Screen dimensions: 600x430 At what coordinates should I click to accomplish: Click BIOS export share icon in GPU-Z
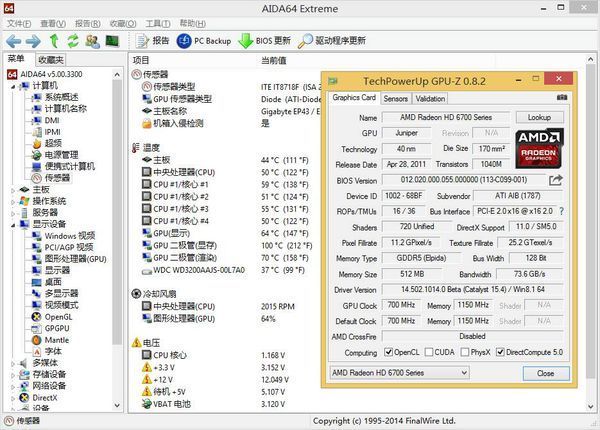tap(556, 180)
